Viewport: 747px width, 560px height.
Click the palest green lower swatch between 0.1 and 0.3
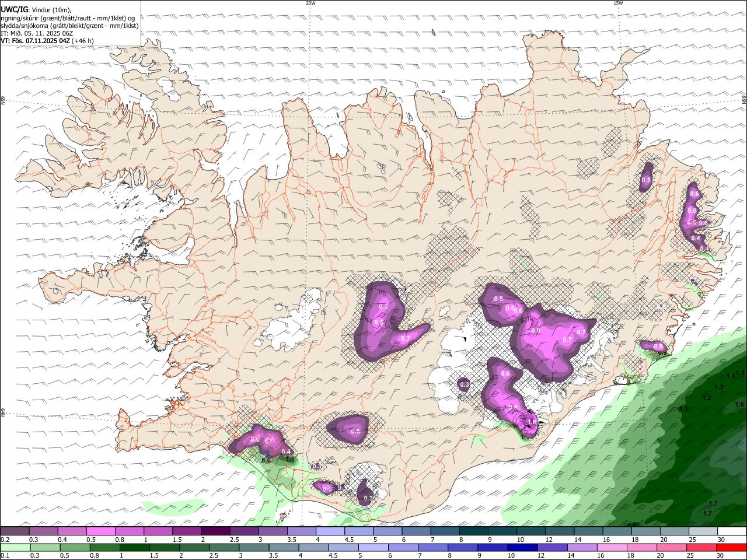point(15,548)
